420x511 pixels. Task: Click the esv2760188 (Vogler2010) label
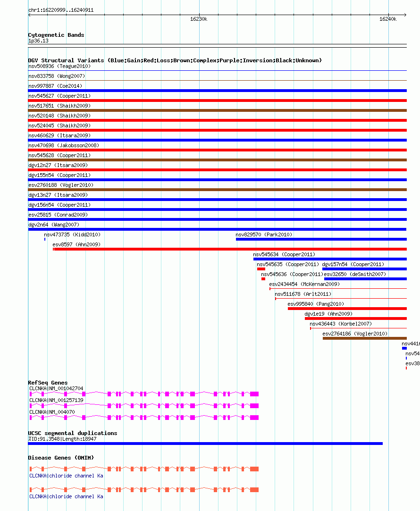(61, 185)
